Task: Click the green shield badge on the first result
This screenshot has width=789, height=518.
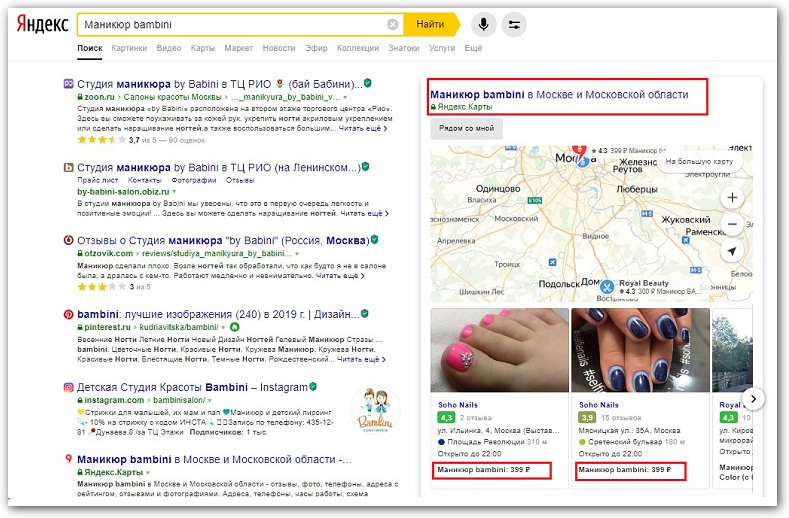Action: click(x=368, y=83)
